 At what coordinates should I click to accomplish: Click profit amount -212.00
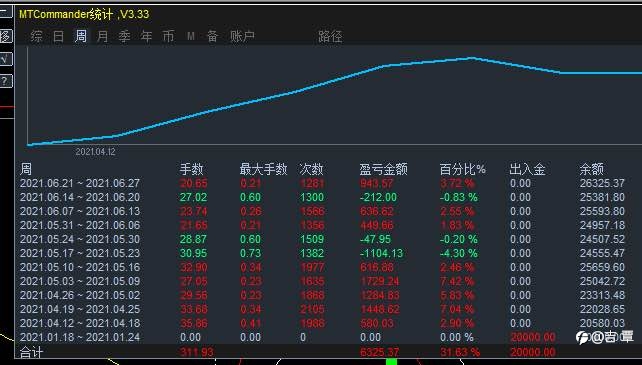click(x=378, y=197)
